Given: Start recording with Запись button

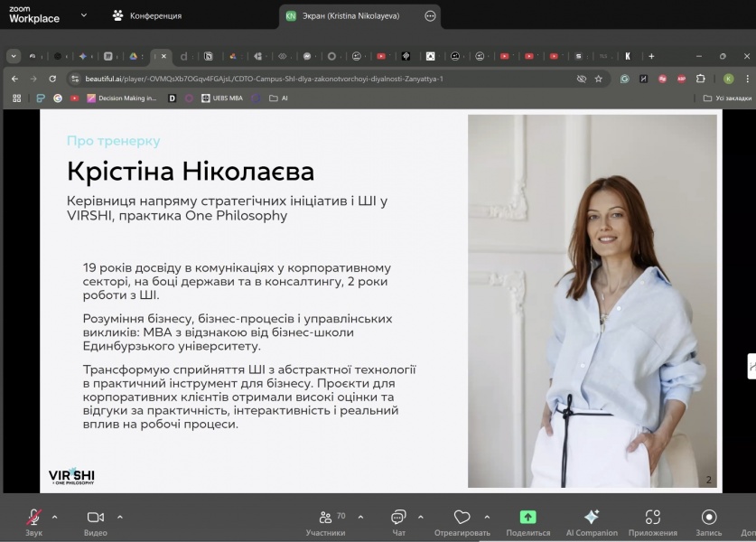Looking at the screenshot, I should (x=709, y=519).
